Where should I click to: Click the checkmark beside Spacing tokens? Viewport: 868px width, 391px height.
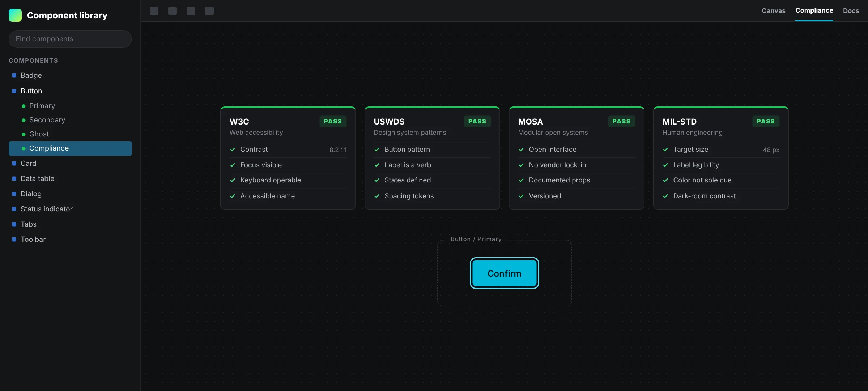click(x=377, y=196)
